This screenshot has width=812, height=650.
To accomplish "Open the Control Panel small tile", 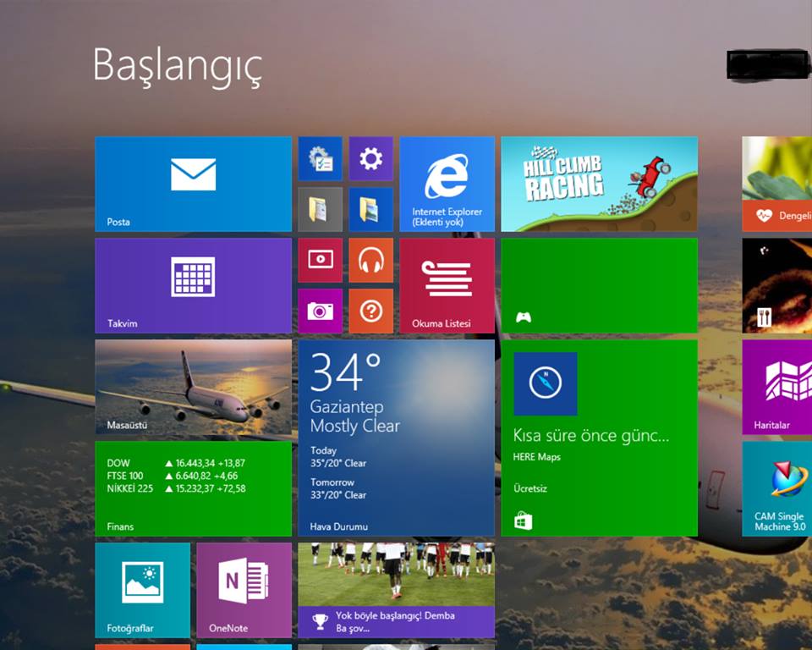I will pos(320,158).
